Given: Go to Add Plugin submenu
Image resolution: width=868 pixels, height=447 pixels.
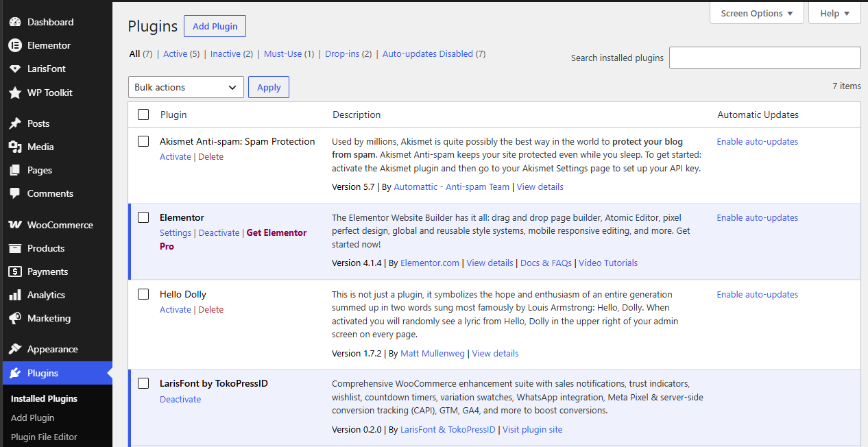Looking at the screenshot, I should tap(32, 418).
